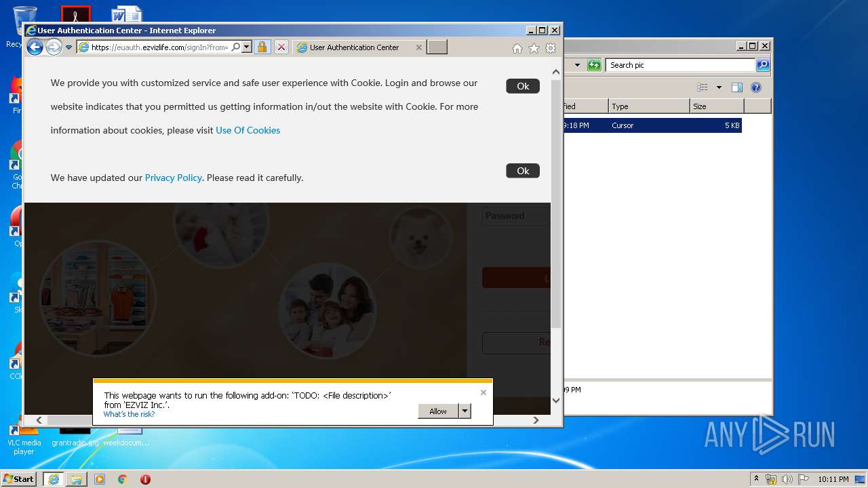The height and width of the screenshot is (488, 868).
Task: Click Internet Explorer taskbar icon
Action: pos(54,479)
